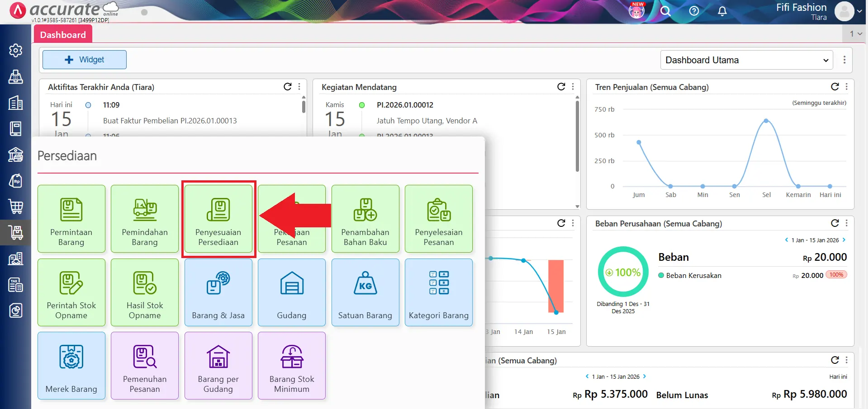
Task: Open Permintaan Barang tile
Action: point(71,219)
